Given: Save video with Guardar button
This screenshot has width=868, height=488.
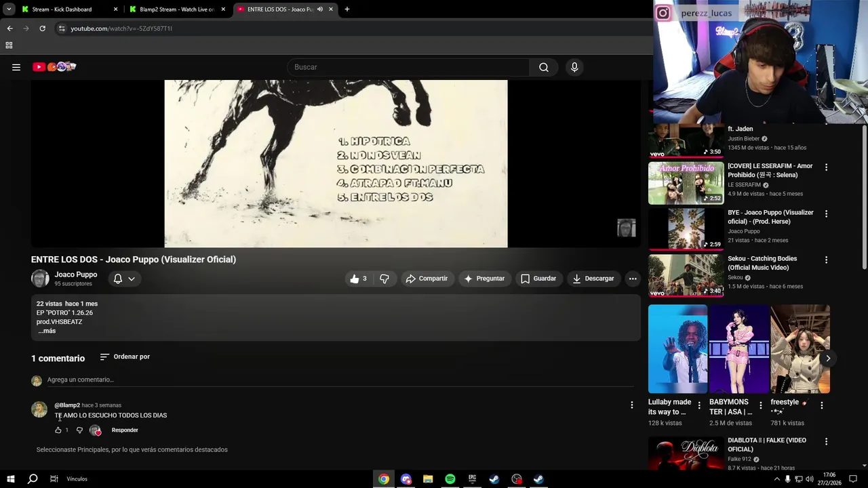Looking at the screenshot, I should (538, 279).
